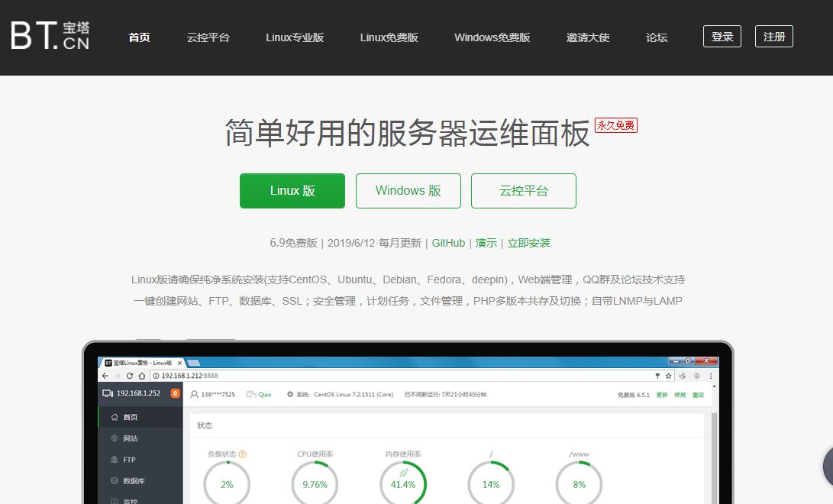Viewport: 833px width, 504px height.
Task: Click the 2% 负载状态 gauge
Action: pos(227,483)
